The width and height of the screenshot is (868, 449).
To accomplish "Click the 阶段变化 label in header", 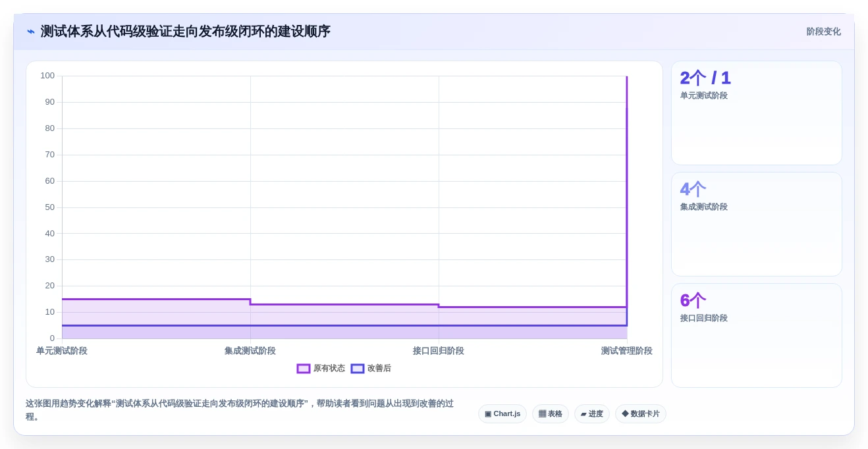I will point(823,32).
